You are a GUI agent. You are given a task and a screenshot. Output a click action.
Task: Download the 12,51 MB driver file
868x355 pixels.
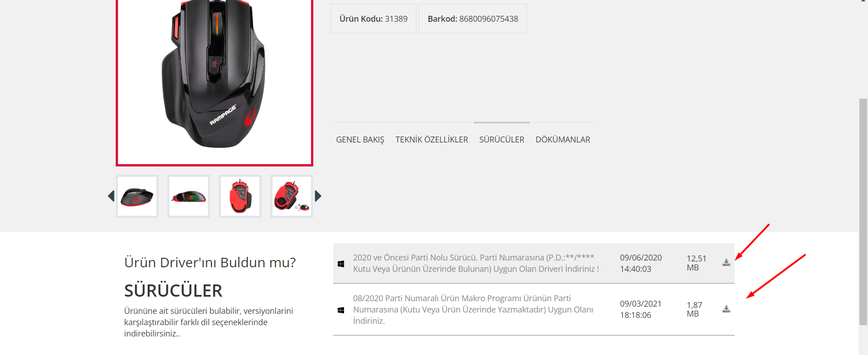tap(726, 263)
